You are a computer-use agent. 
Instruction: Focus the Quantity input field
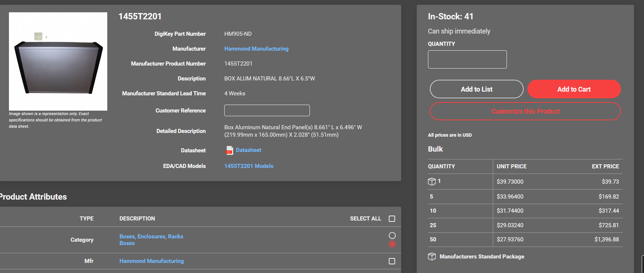pyautogui.click(x=467, y=60)
